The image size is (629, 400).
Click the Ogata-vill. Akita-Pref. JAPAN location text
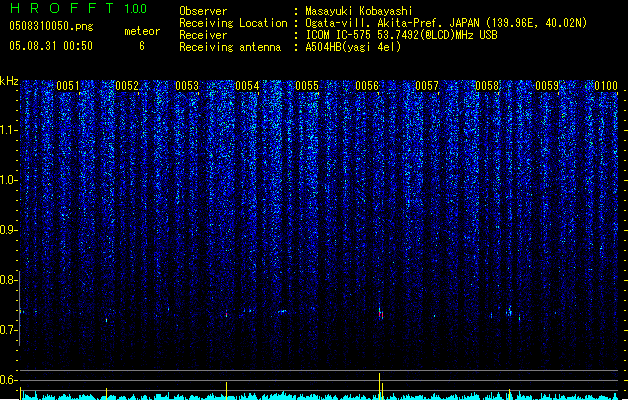(446, 23)
